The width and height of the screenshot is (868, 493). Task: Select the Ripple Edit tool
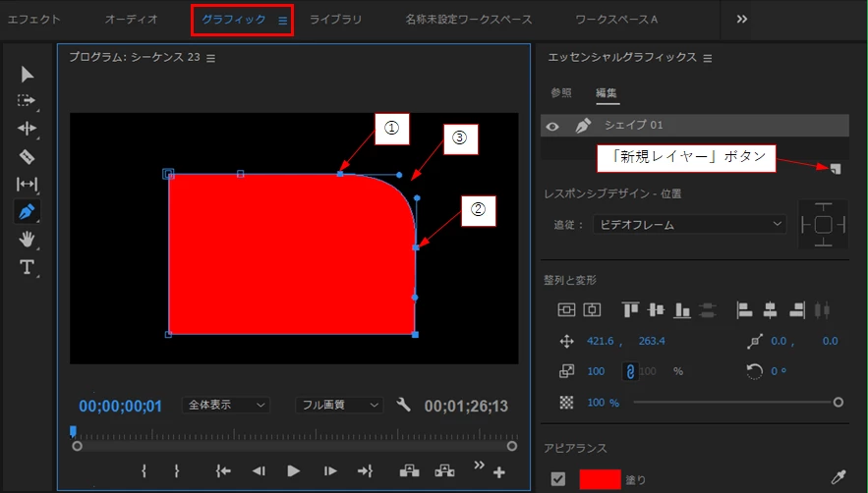click(27, 129)
